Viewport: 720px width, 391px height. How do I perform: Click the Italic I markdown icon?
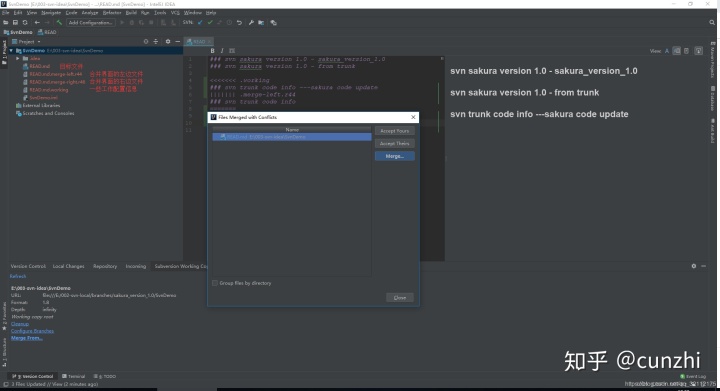coord(222,50)
